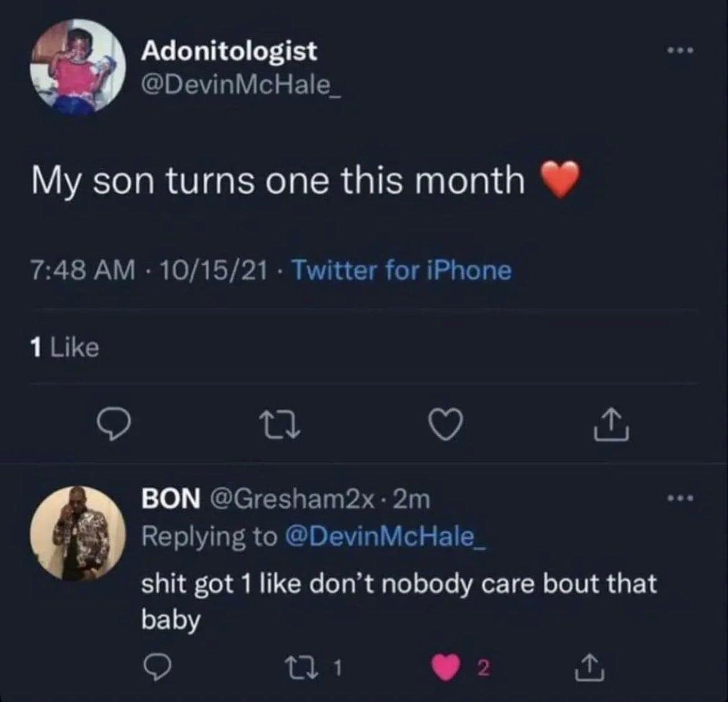View who liked via '1 Like'
Image resolution: width=728 pixels, height=702 pixels.
coord(65,347)
